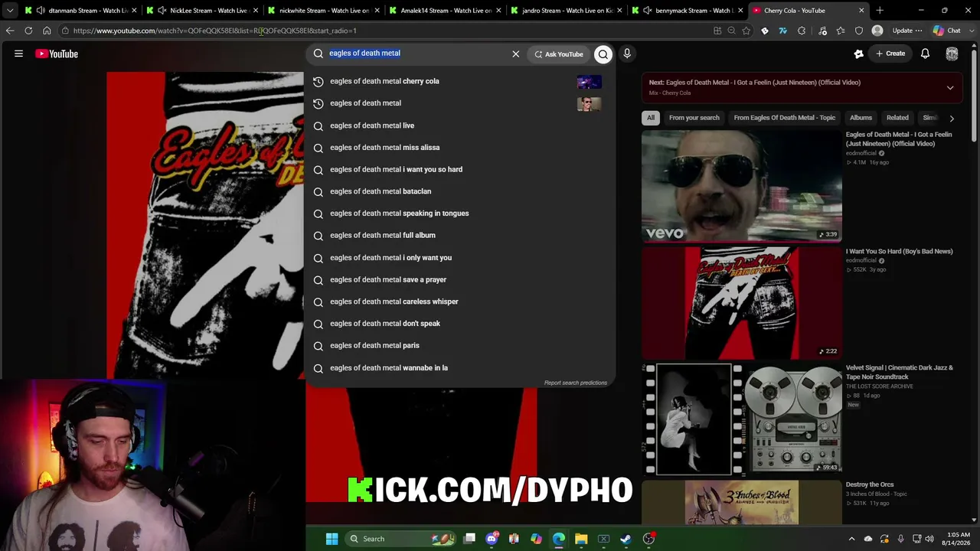Open the browser shield icon
The height and width of the screenshot is (551, 980).
pyautogui.click(x=859, y=31)
